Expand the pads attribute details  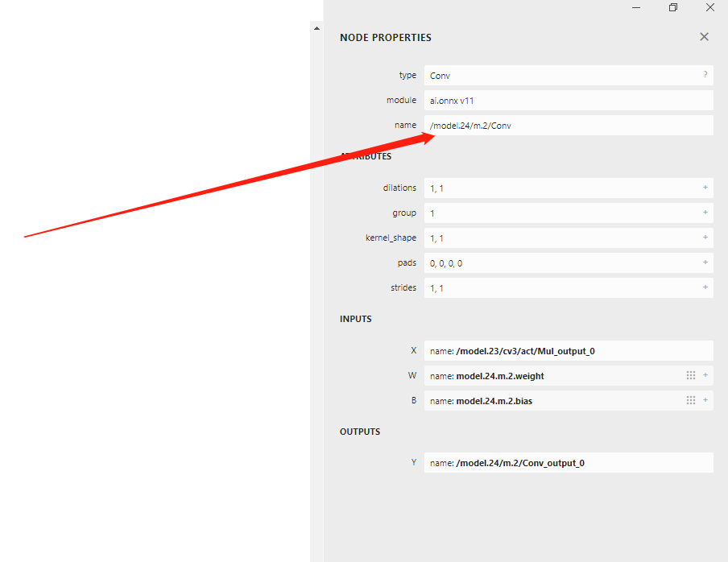705,262
